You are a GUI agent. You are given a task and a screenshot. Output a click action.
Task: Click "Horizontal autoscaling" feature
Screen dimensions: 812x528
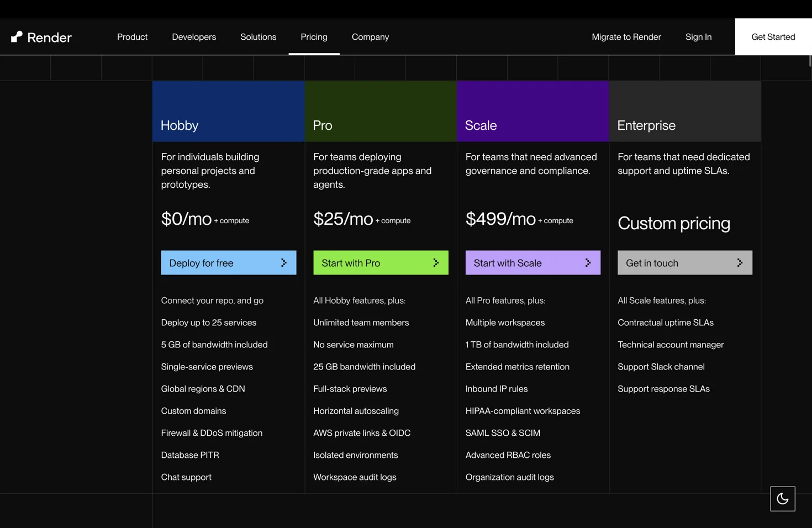point(356,411)
